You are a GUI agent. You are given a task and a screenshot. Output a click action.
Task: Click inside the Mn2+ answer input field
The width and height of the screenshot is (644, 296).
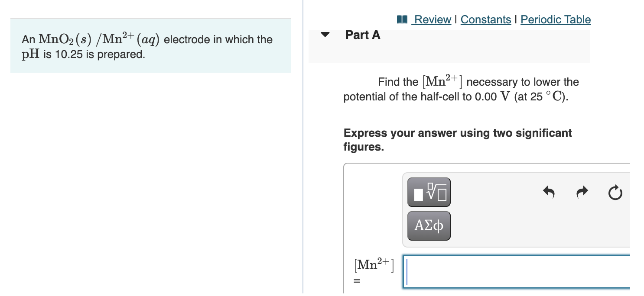coord(498,272)
